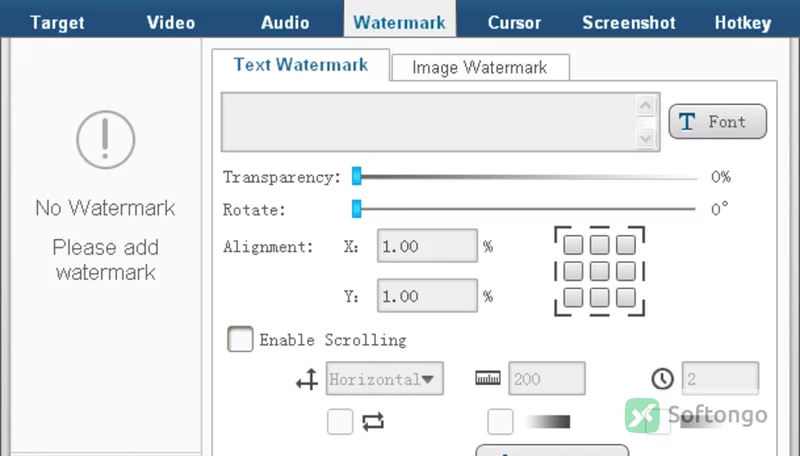Switch to the Image Watermark sub-tab

[x=480, y=67]
